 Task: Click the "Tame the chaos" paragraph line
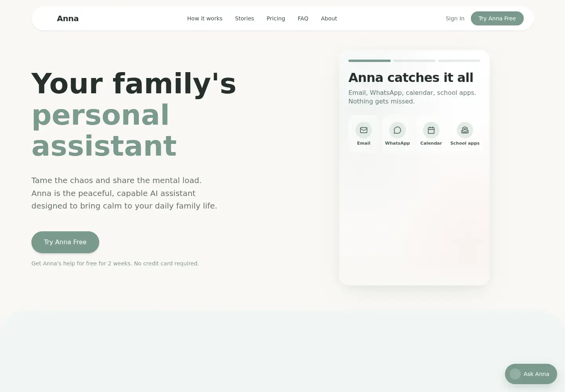coord(116,180)
